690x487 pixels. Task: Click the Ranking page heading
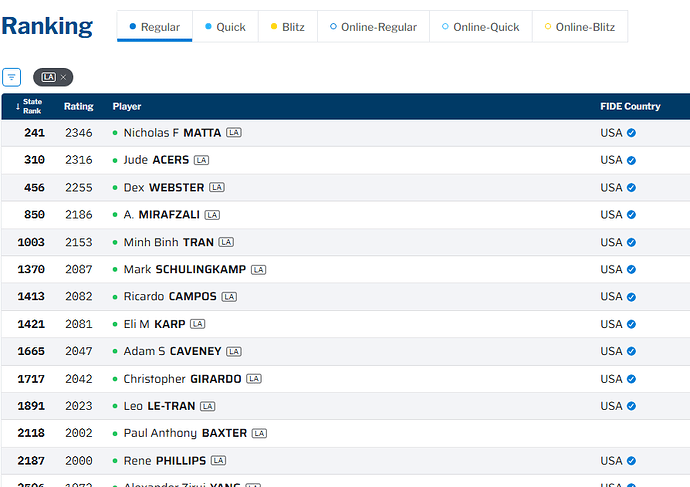(x=47, y=26)
